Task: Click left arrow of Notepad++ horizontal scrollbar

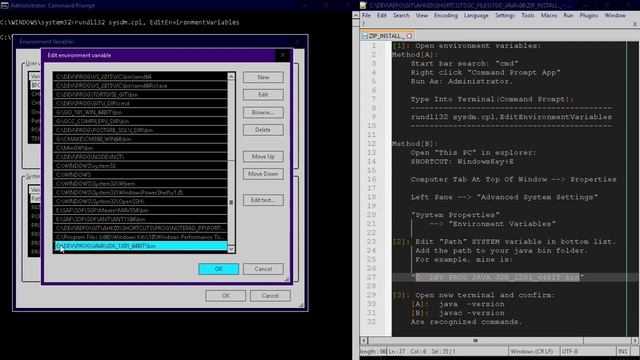Action: tap(364, 340)
